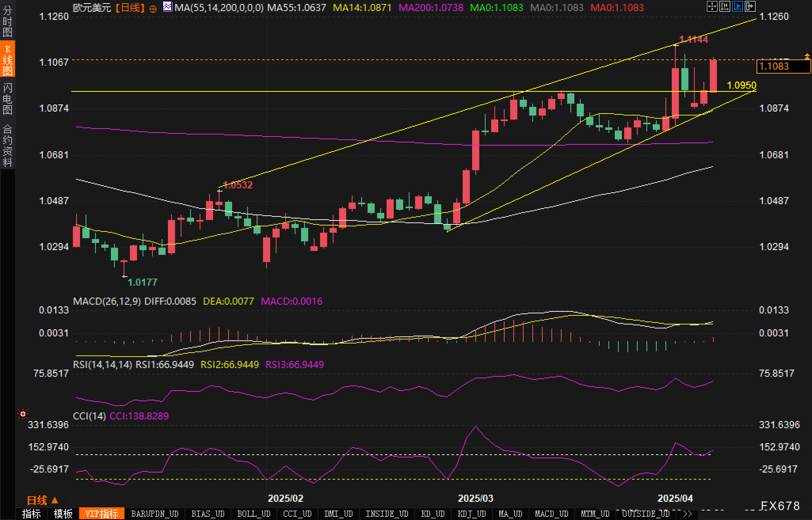Click the 1.0950 horizontal price line label
Screen dimensions: 812x520
coord(741,85)
